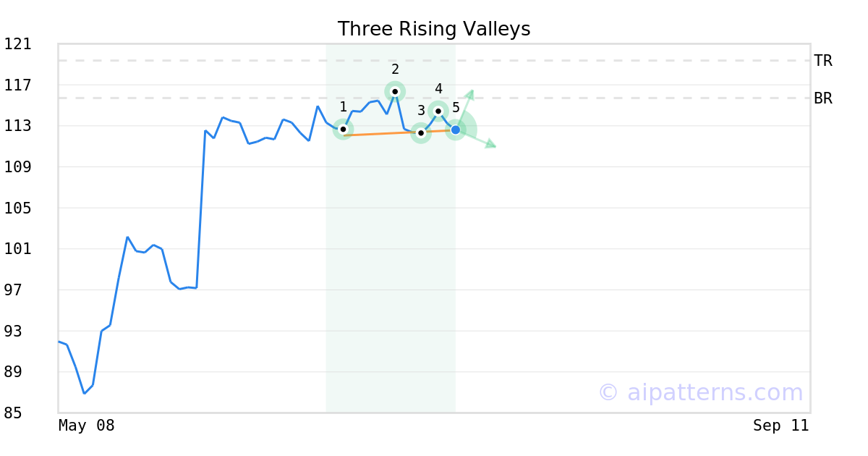Image resolution: width=868 pixels, height=456 pixels.
Task: Click pattern point marker 1
Action: (x=343, y=129)
